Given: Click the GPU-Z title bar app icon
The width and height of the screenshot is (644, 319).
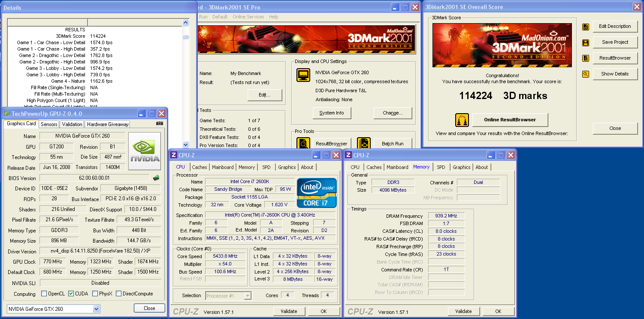Looking at the screenshot, I should [7, 114].
